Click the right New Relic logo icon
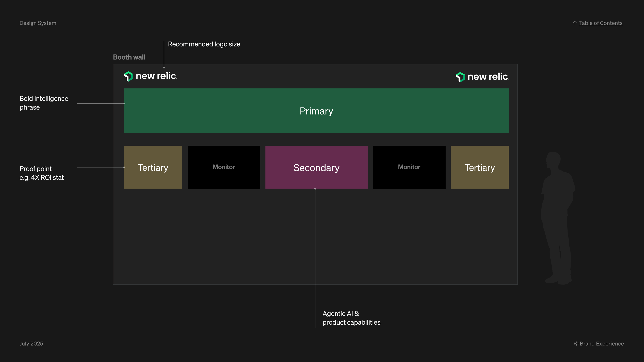The image size is (644, 362). pyautogui.click(x=460, y=77)
